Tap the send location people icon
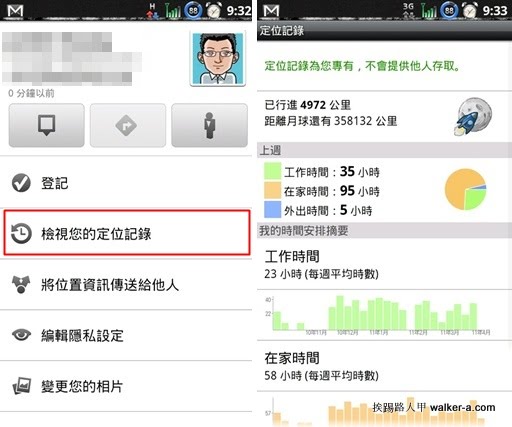Viewport: 512px width, 427px height. 21,284
